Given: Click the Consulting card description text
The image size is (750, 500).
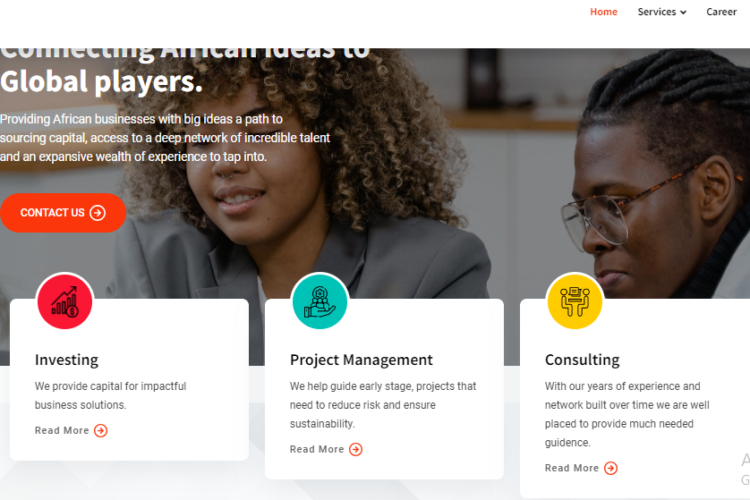Looking at the screenshot, I should [x=627, y=414].
